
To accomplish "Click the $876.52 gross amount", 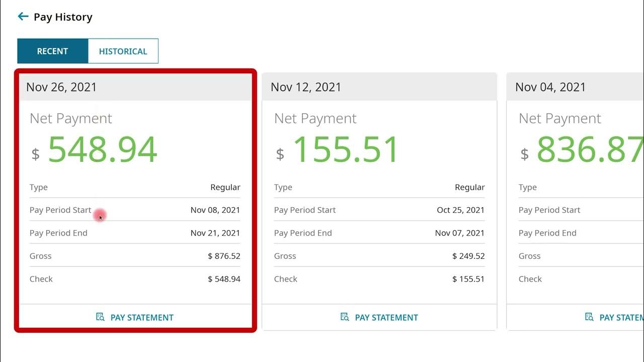I will [x=224, y=256].
